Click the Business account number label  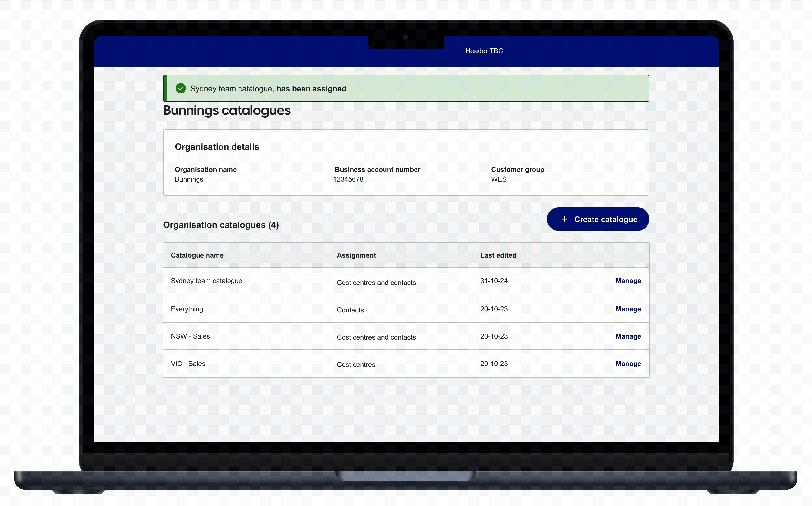[x=377, y=170]
